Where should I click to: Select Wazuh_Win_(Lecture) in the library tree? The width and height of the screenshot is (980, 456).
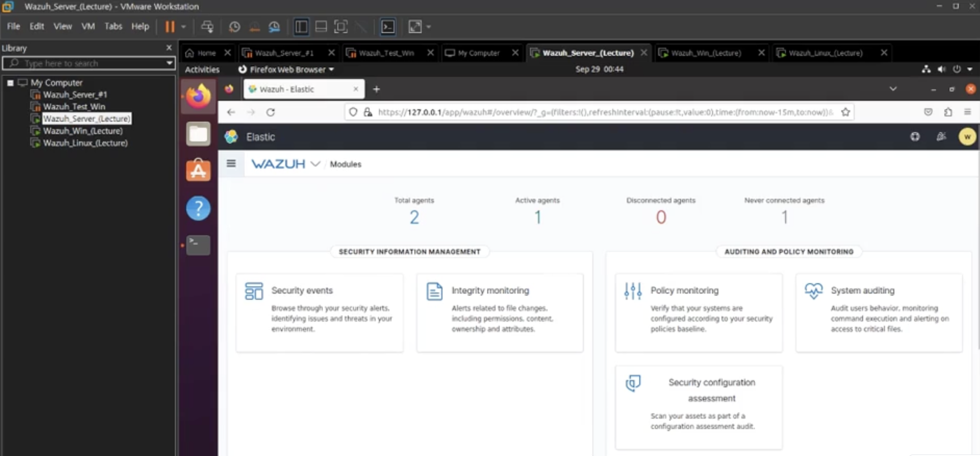(x=83, y=131)
